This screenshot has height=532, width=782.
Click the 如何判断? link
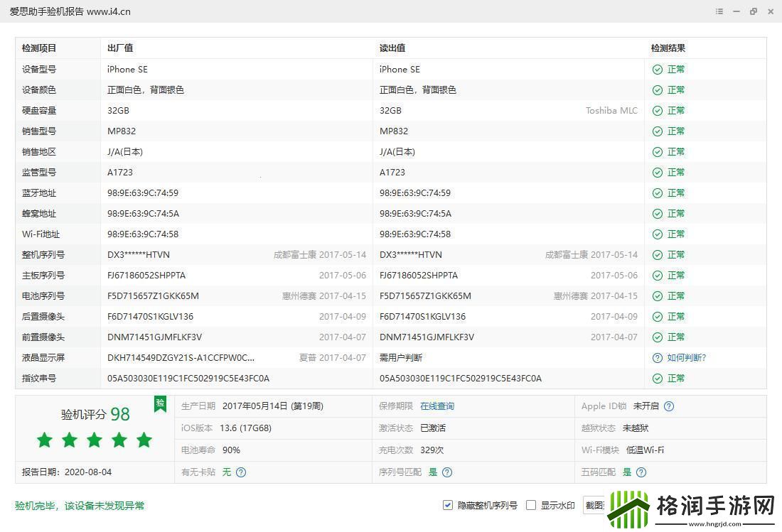pyautogui.click(x=686, y=358)
